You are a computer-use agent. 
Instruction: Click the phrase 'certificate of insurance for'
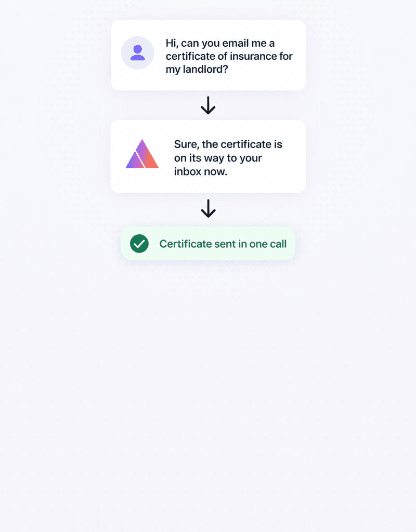[229, 56]
